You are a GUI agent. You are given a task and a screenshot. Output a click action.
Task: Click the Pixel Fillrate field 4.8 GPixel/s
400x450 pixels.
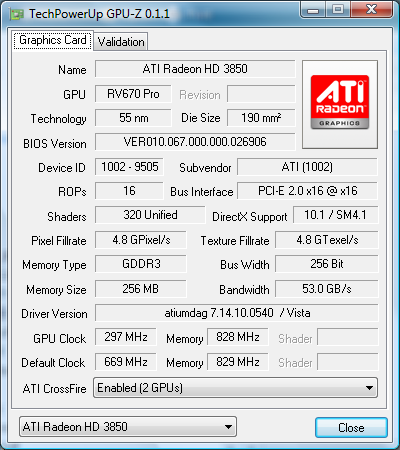[141, 240]
